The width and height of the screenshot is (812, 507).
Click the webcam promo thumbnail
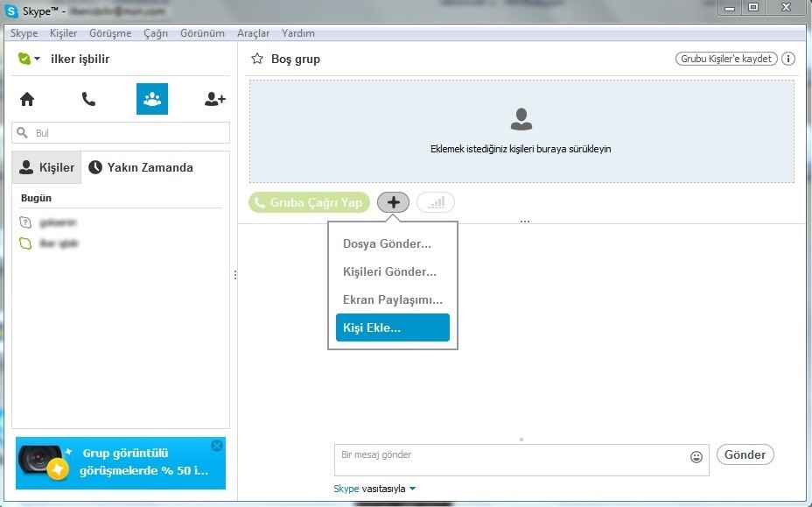click(x=43, y=463)
